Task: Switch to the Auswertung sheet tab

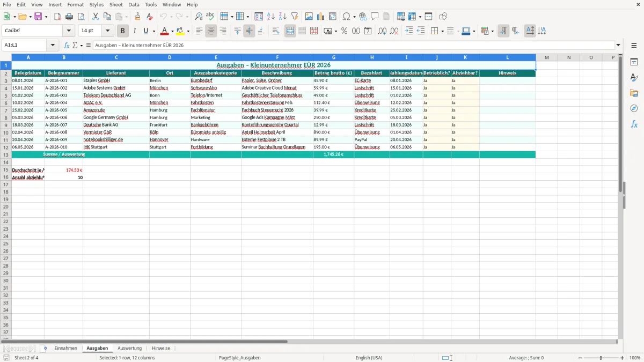Action: [129, 348]
